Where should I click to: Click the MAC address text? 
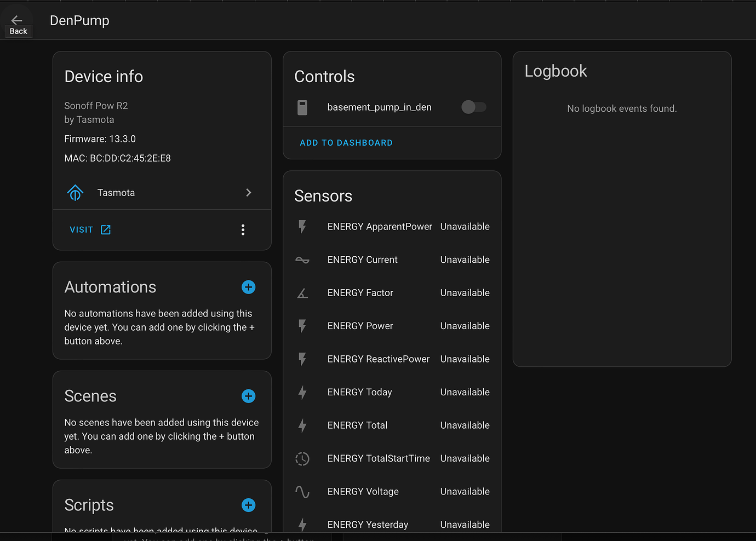pyautogui.click(x=118, y=158)
